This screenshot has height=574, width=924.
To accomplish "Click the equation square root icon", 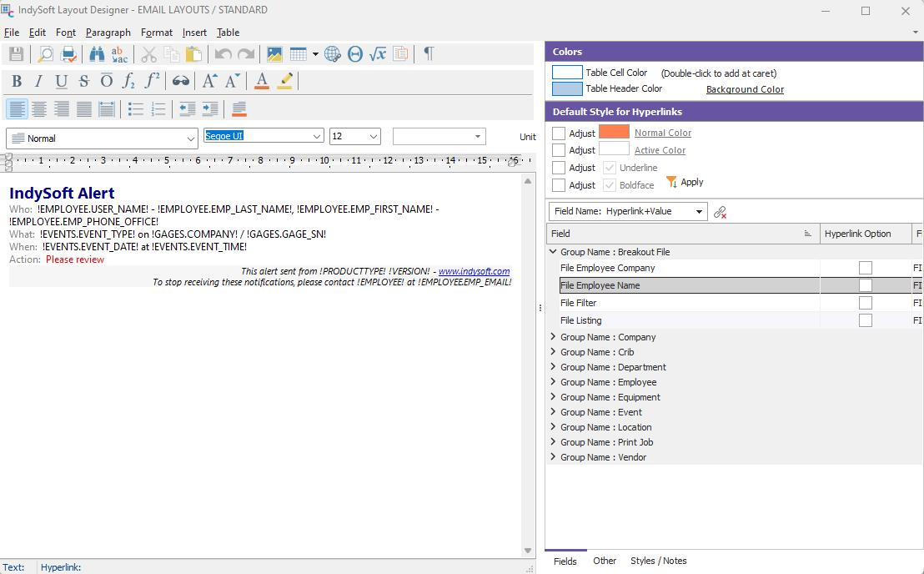I will pyautogui.click(x=378, y=54).
